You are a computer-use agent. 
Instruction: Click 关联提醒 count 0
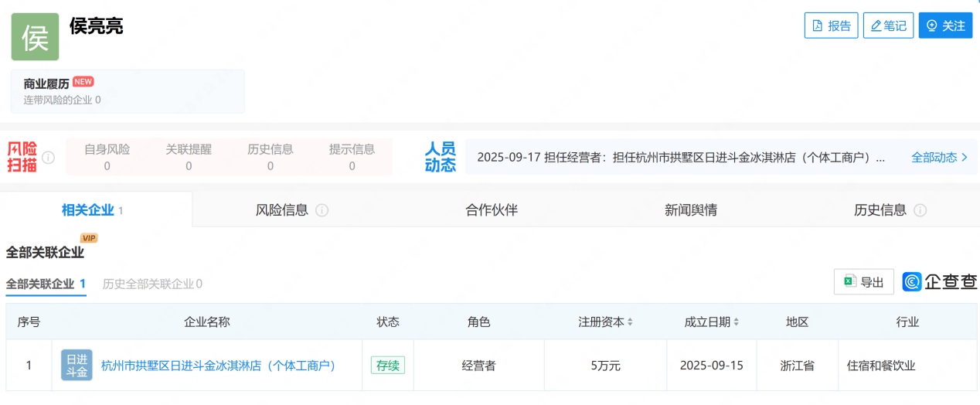click(x=189, y=165)
